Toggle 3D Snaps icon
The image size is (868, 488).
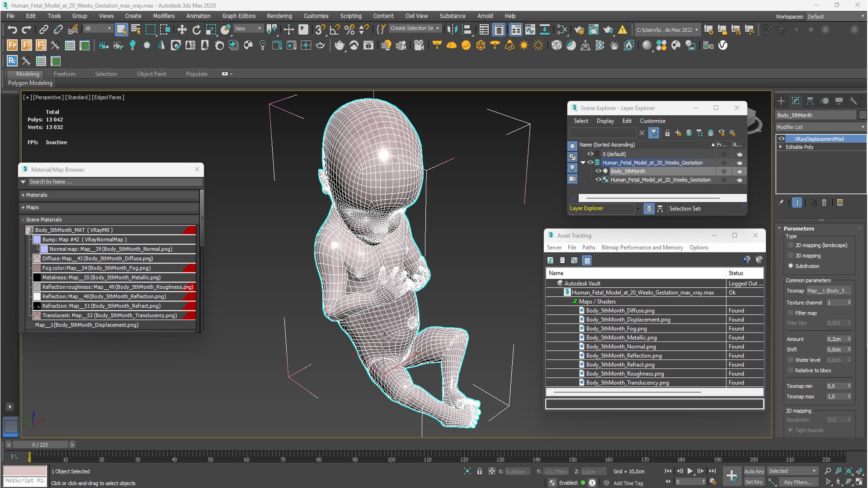tap(320, 30)
